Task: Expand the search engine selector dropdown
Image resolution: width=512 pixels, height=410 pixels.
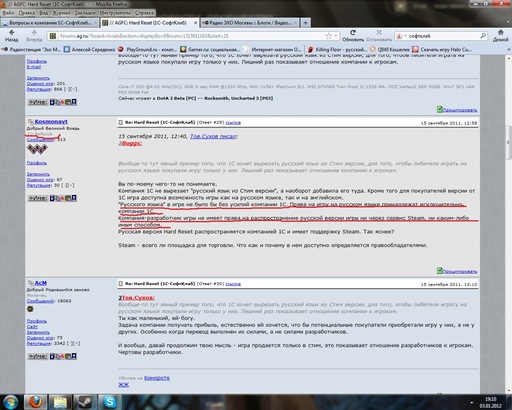Action: (x=401, y=36)
